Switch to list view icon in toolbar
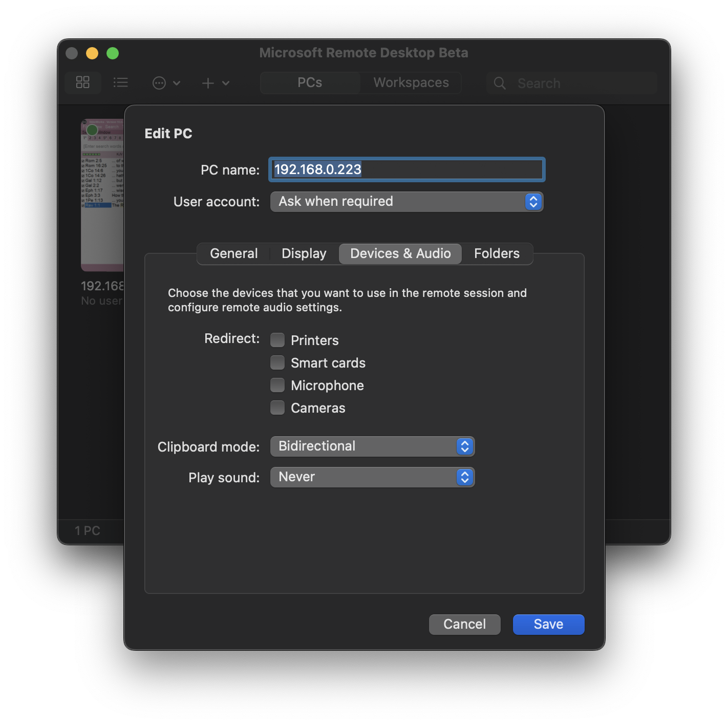Viewport: 728px width, 726px height. (x=120, y=82)
